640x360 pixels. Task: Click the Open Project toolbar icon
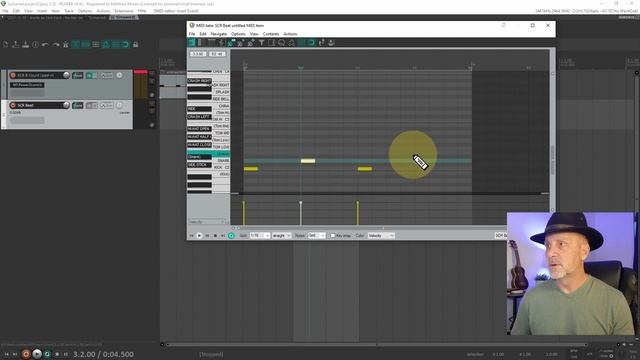[16, 44]
